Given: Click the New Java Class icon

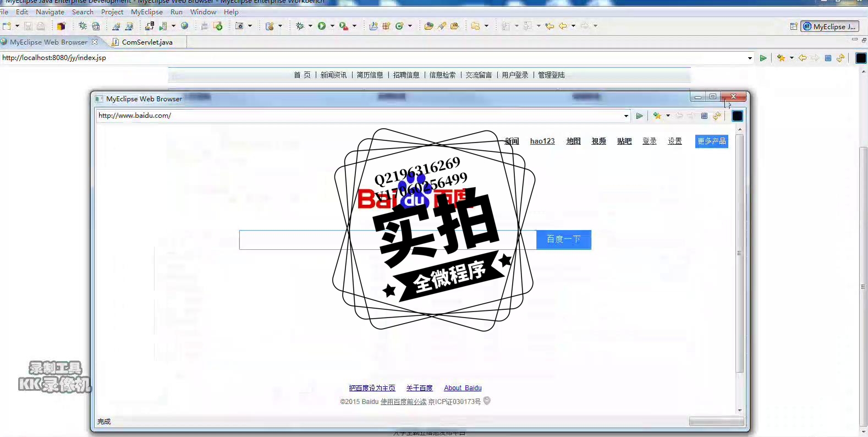Looking at the screenshot, I should coord(400,26).
